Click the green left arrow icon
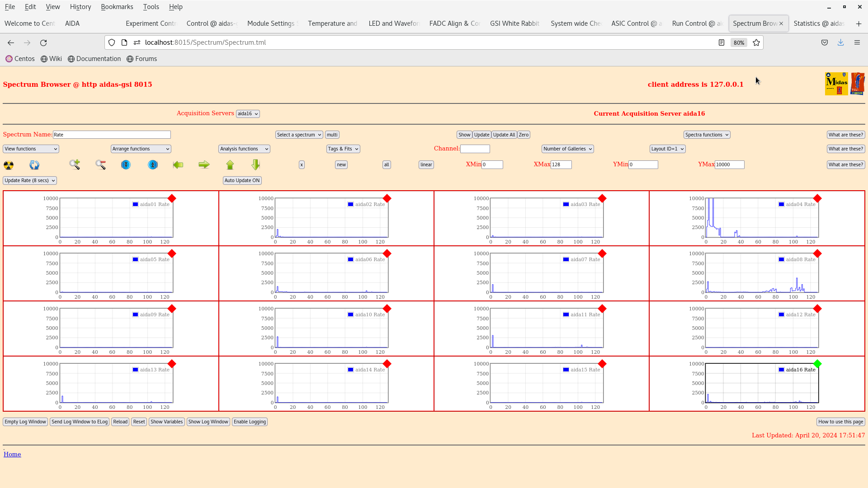 (x=178, y=165)
